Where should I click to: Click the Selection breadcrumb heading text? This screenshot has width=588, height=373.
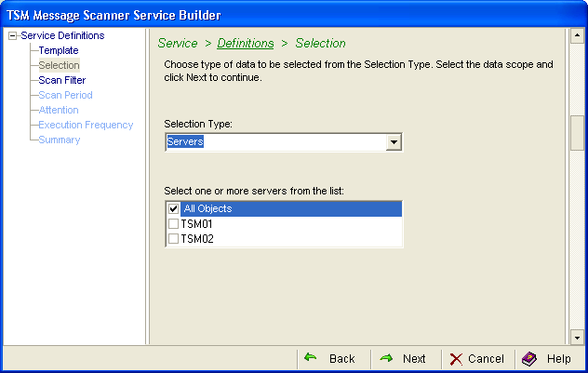click(x=320, y=44)
